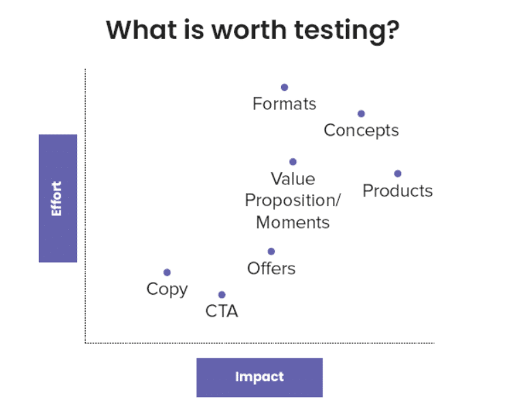Screen dimensions: 532x417
Task: Click the dotted vertical axis line
Action: click(x=85, y=206)
